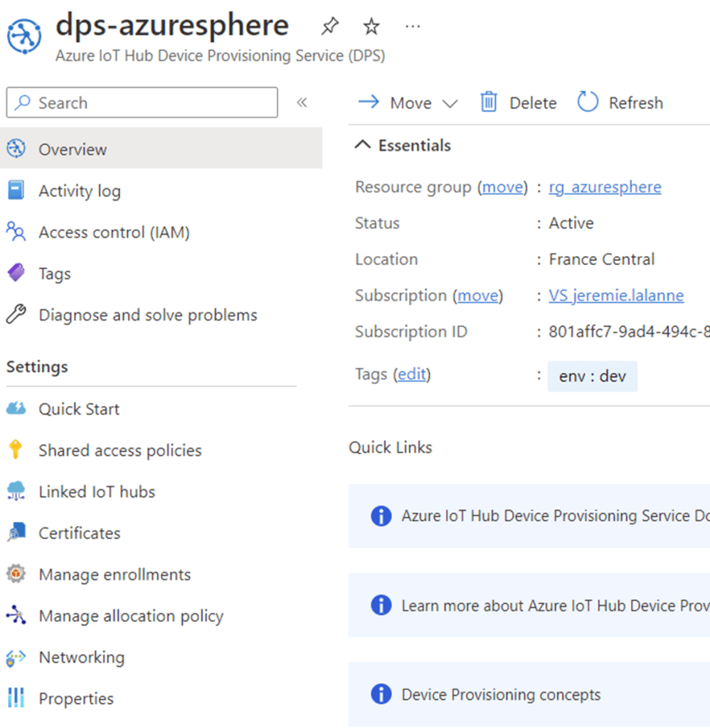Viewport: 710px width, 728px height.
Task: Expand the Move dropdown in the toolbar
Action: click(x=452, y=102)
